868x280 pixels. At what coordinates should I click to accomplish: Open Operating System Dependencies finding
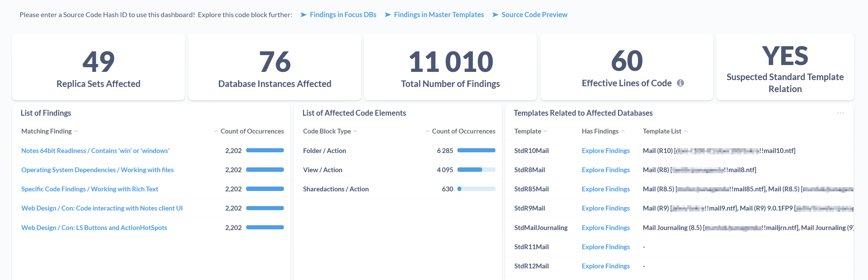[x=97, y=170]
